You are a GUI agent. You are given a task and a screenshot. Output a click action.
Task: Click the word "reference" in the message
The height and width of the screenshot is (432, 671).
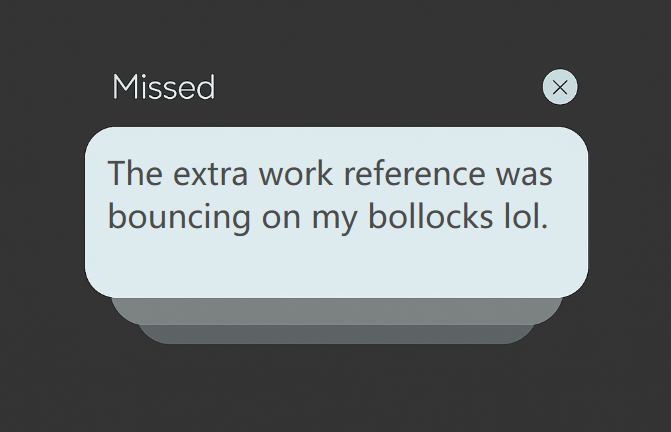[414, 173]
